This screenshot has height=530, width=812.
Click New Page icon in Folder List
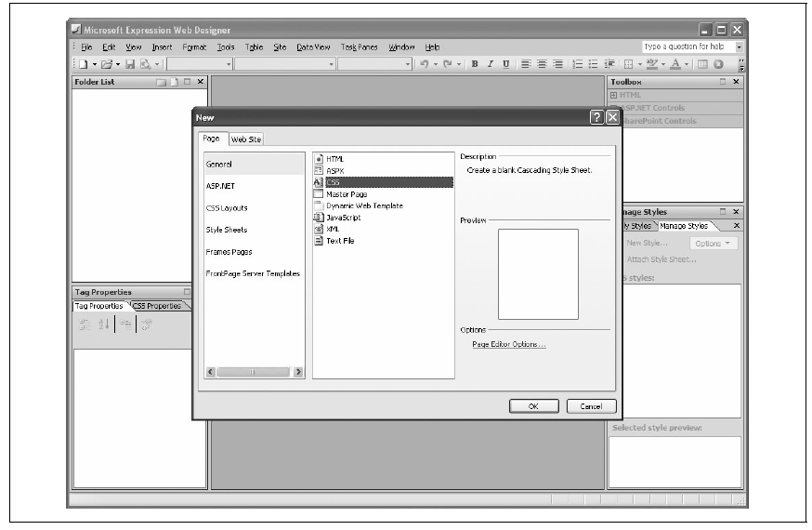(175, 82)
